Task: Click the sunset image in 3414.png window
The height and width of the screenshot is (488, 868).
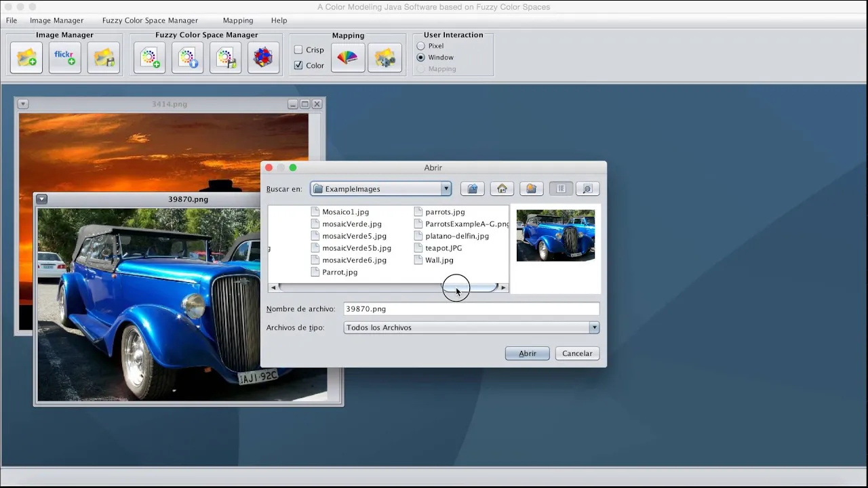Action: 163,152
